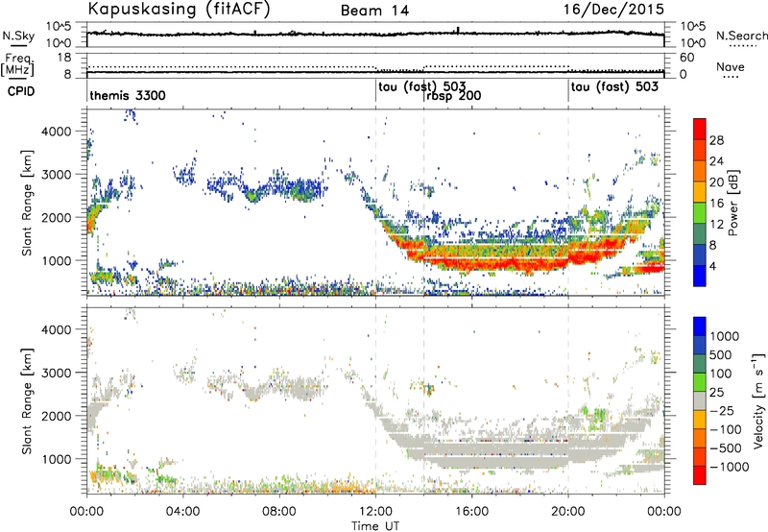Click the '28' tick on the Power scale
Screen dimensions: 768x532
click(716, 140)
